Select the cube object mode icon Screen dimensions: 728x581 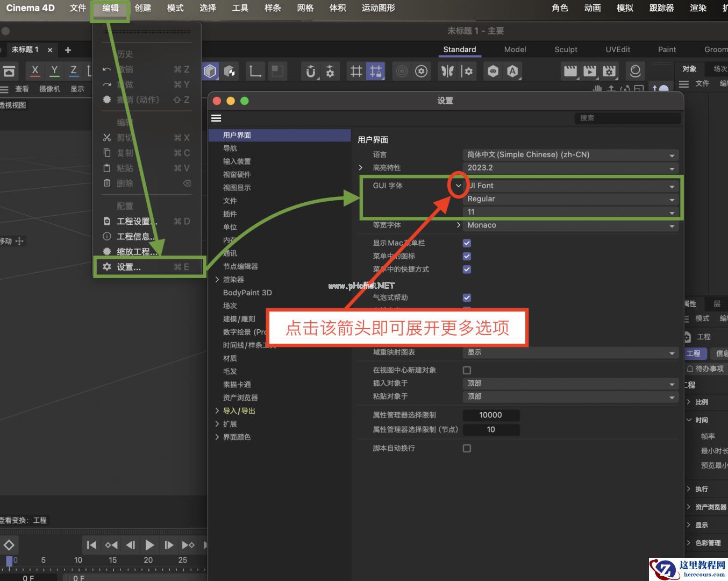[x=210, y=71]
